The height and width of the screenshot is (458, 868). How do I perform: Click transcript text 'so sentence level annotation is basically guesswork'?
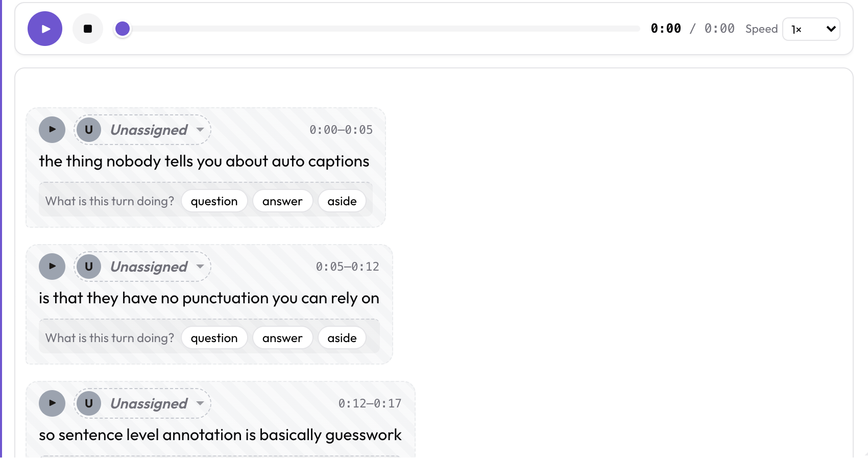point(220,435)
